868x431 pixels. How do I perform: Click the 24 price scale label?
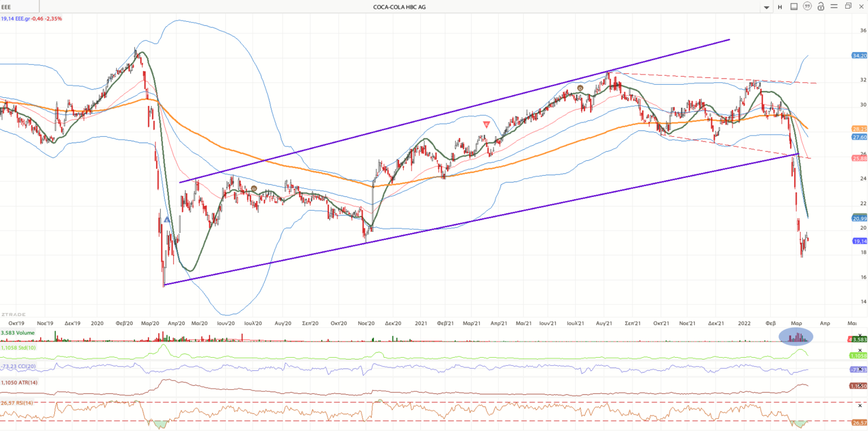(863, 179)
